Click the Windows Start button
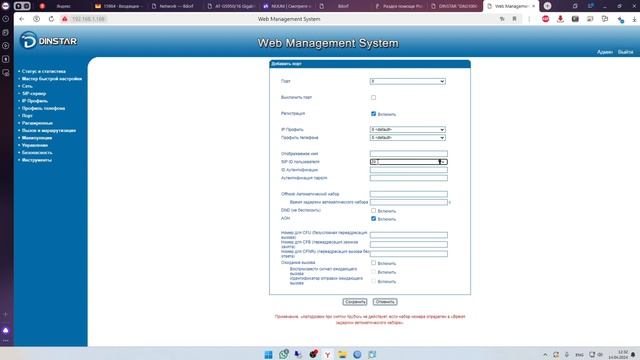The width and height of the screenshot is (640, 360). (268, 354)
